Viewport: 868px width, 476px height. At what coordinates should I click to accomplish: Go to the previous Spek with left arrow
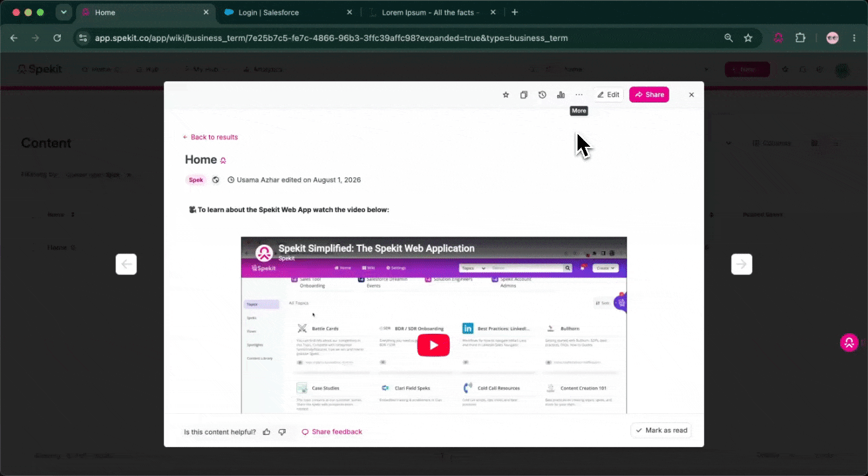126,264
